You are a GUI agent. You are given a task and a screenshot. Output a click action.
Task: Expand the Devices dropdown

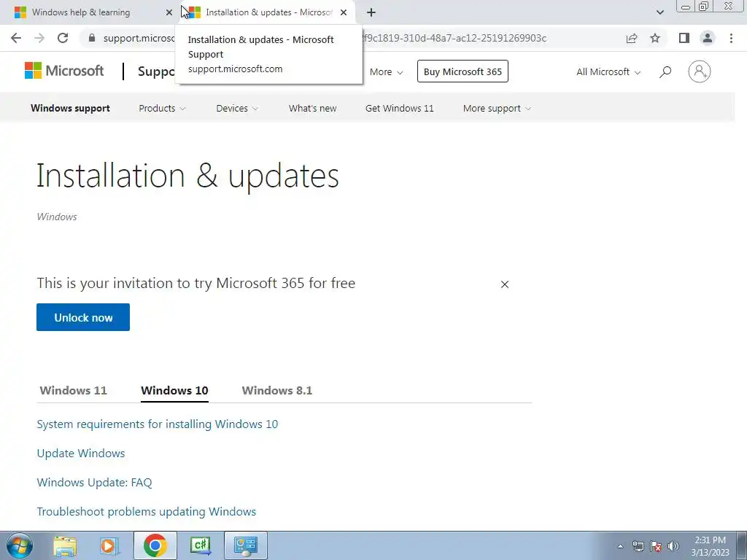coord(237,109)
